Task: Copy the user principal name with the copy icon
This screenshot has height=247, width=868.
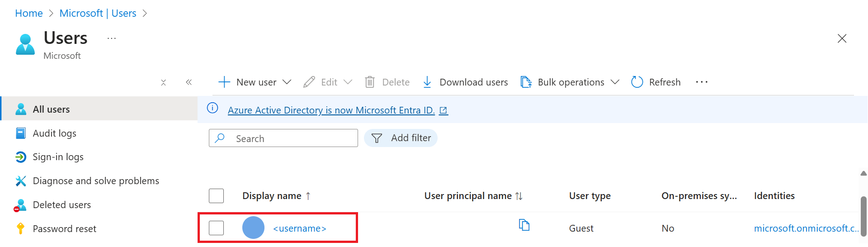Action: click(524, 225)
